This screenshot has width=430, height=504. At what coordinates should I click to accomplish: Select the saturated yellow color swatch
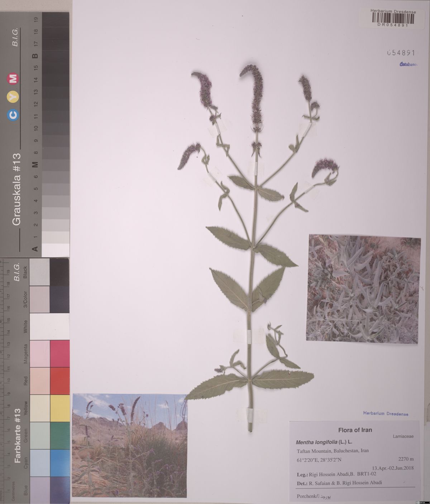[x=59, y=408]
